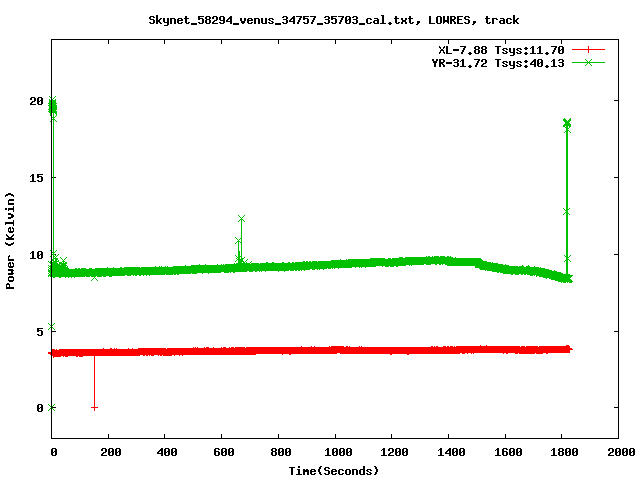This screenshot has width=640, height=480.
Task: Click the red legend line sample
Action: (x=588, y=50)
